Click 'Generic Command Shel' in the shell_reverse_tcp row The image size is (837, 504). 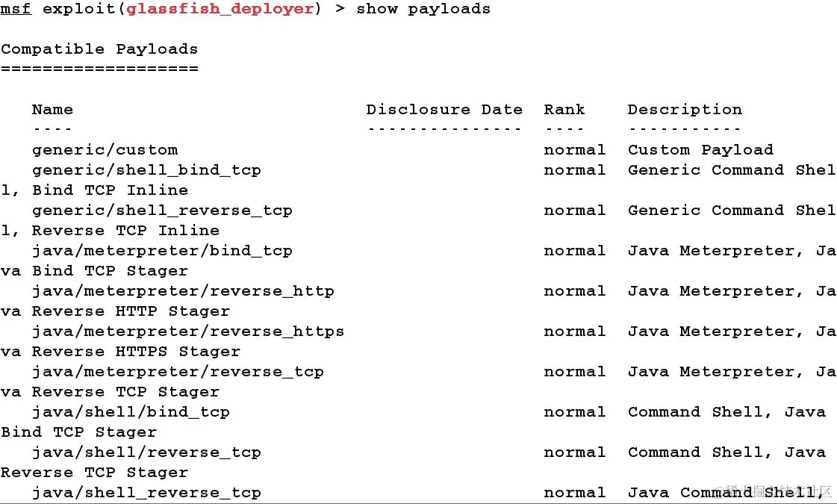coord(732,211)
